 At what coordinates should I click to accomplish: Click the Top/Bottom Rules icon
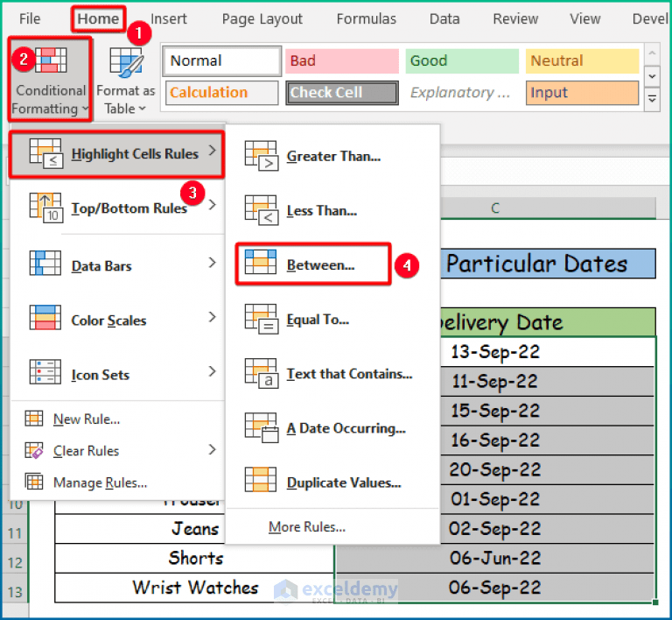46,208
